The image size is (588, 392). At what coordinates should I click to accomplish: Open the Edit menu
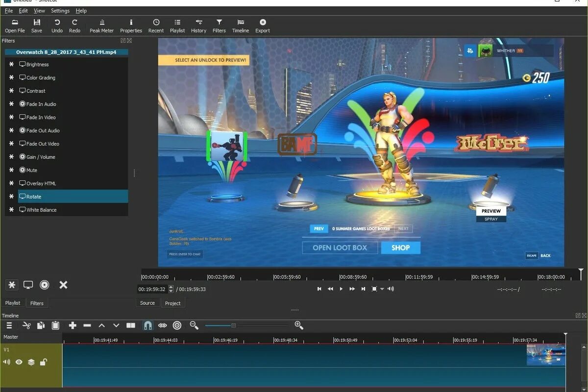23,10
